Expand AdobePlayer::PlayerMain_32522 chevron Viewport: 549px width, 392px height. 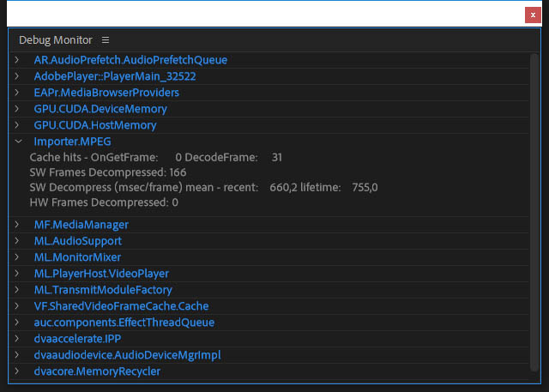(x=17, y=76)
